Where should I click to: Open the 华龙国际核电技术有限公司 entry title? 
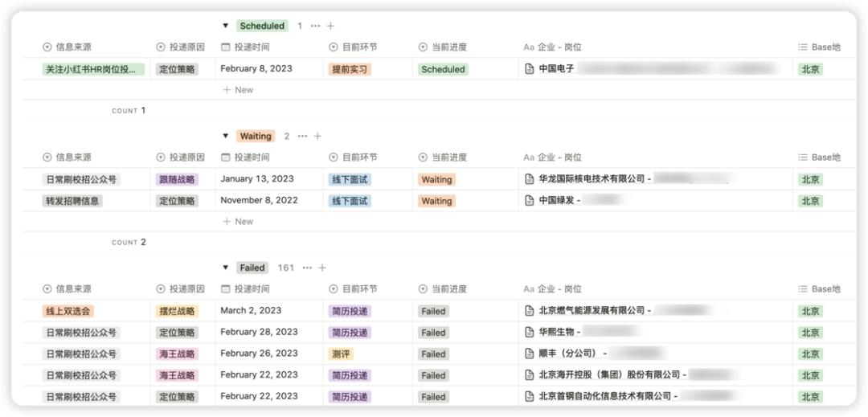595,179
